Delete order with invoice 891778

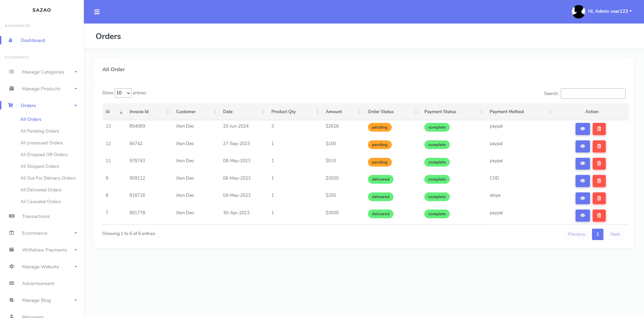tap(599, 216)
